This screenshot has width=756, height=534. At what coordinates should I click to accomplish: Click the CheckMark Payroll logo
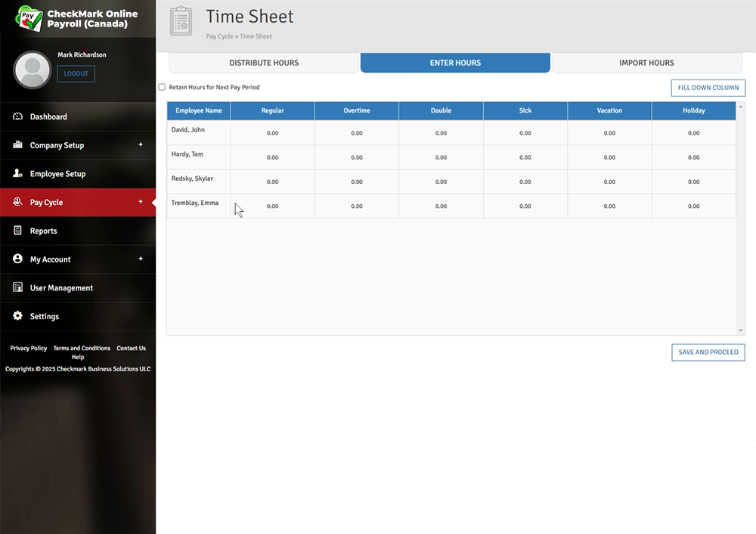point(30,19)
